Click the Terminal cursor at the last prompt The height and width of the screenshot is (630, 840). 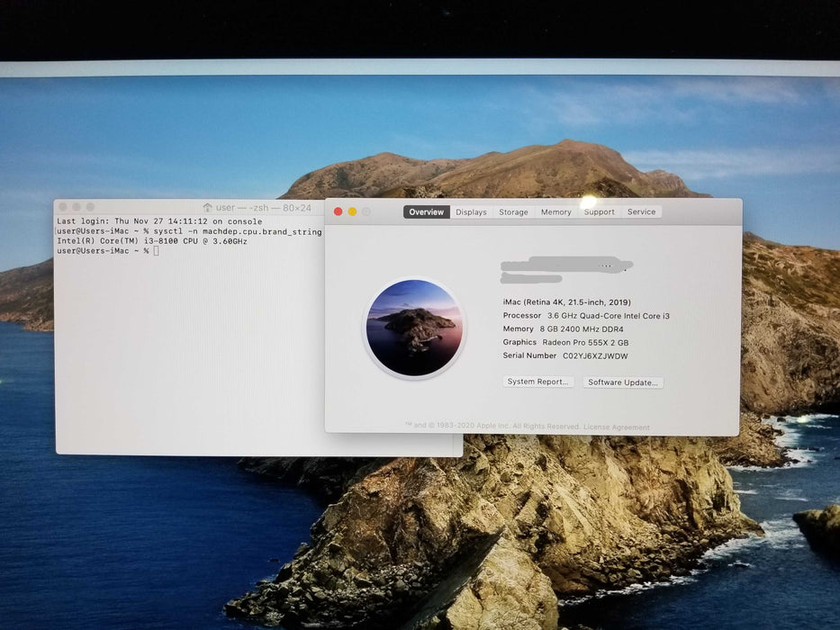click(x=156, y=251)
